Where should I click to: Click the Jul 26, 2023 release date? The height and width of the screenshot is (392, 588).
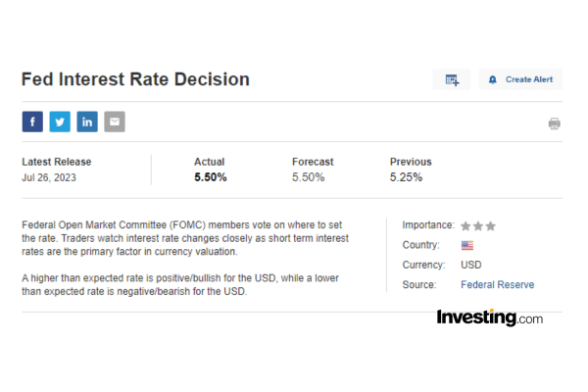pyautogui.click(x=49, y=177)
